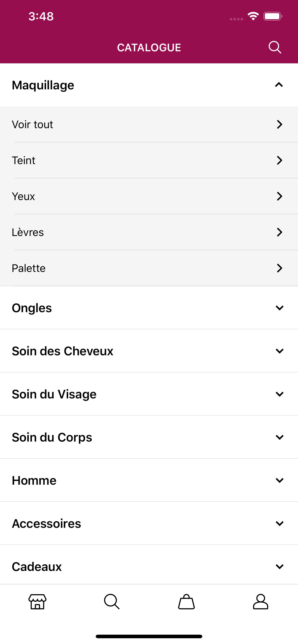Tap the battery status icon
This screenshot has width=298, height=644.
(x=273, y=16)
